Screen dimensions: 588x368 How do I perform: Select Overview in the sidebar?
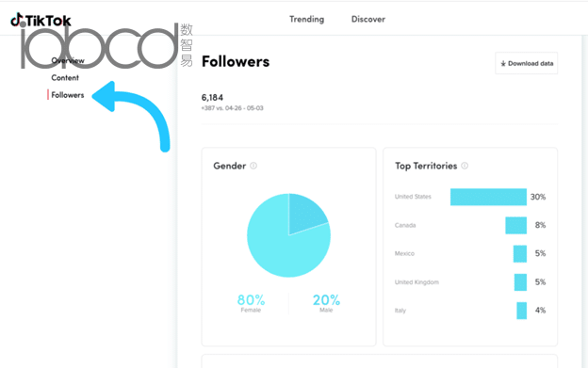tap(68, 60)
